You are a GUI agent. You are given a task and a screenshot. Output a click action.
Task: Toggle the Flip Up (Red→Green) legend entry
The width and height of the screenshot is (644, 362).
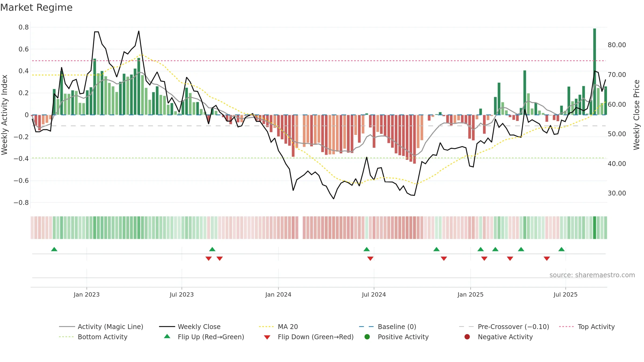tap(204, 337)
